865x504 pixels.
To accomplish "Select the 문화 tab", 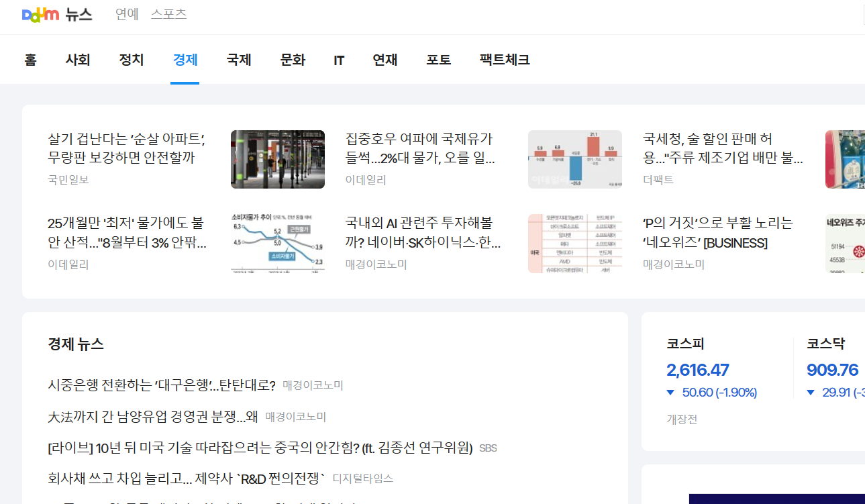I will point(293,60).
